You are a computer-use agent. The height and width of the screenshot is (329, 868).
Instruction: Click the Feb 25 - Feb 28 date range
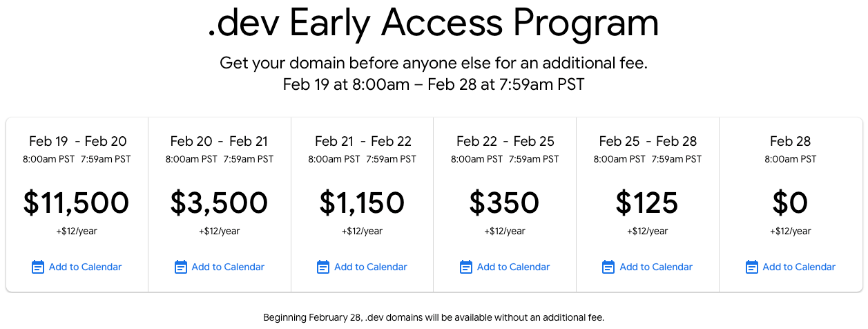click(x=648, y=141)
